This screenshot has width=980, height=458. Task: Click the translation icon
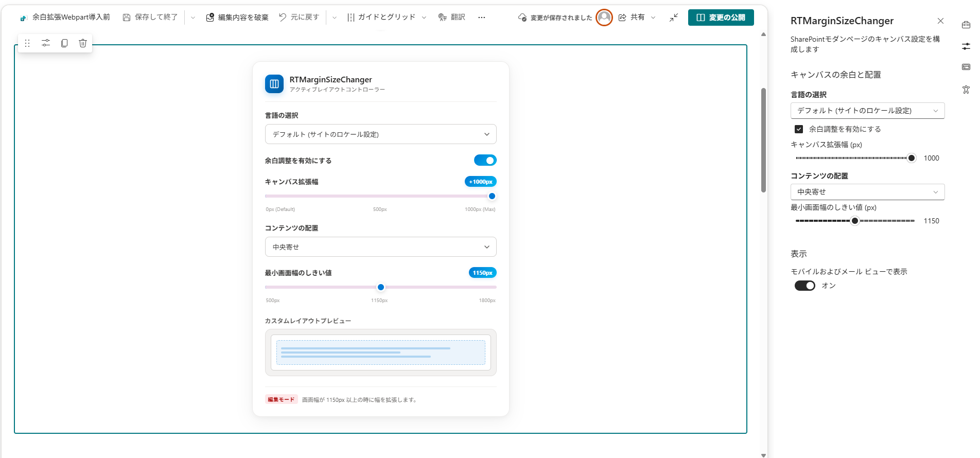coord(443,17)
